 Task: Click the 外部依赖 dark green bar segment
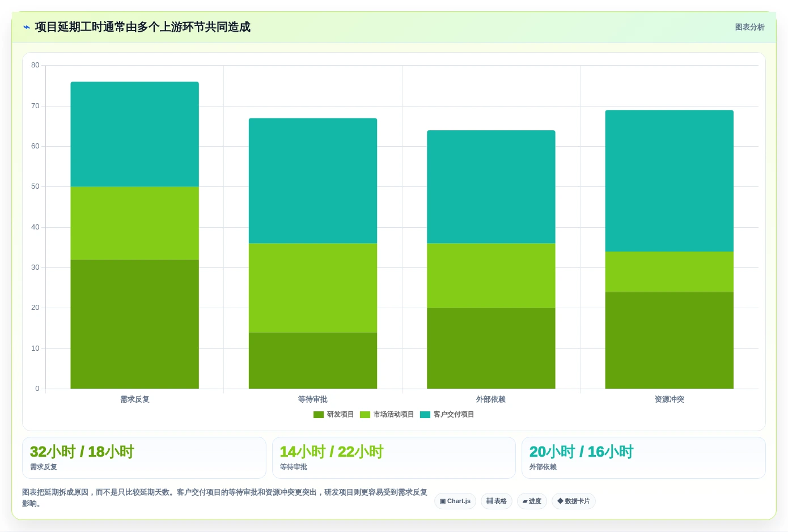(x=491, y=348)
